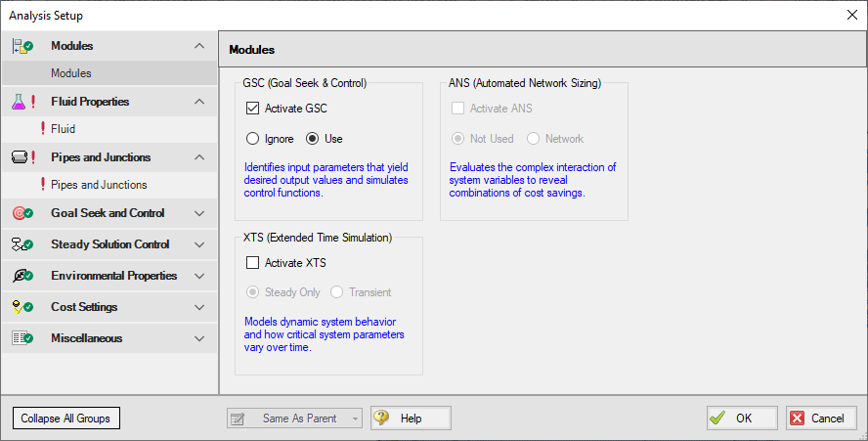The height and width of the screenshot is (441, 868).
Task: Uncheck the Activate GSC checkbox
Action: [253, 109]
